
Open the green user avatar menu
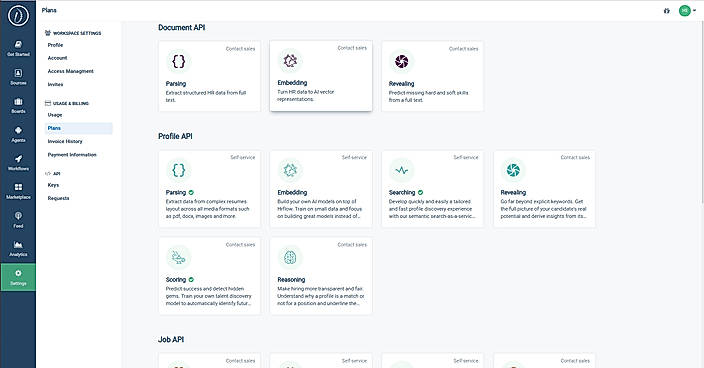(x=687, y=10)
